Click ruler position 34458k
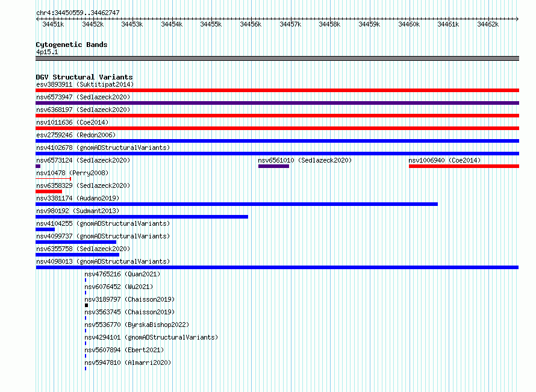The height and width of the screenshot is (392, 536). [329, 24]
